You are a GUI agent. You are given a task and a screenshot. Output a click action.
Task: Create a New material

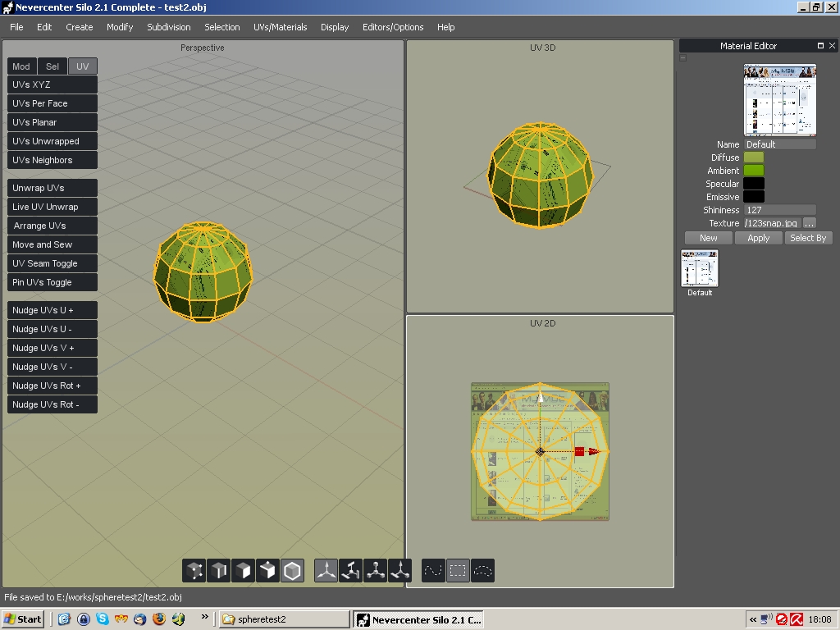(x=708, y=238)
